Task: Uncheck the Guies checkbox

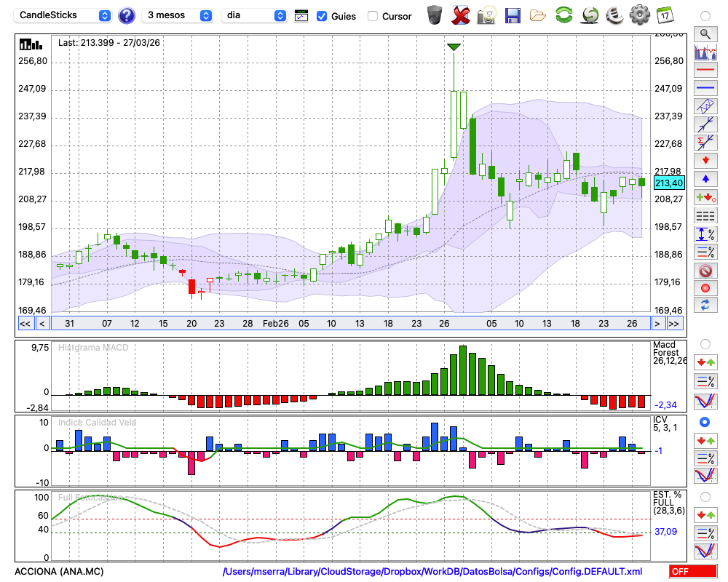Action: 323,16
